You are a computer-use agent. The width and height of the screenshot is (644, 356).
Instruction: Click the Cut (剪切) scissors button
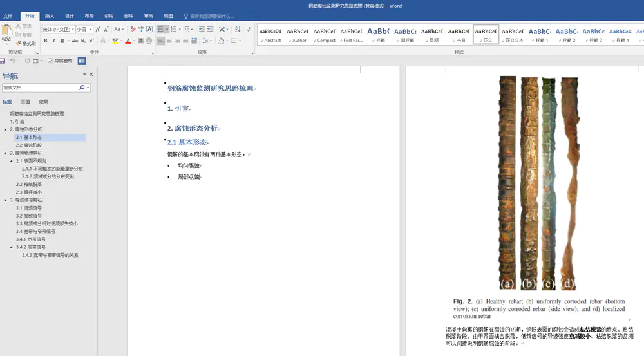pyautogui.click(x=23, y=26)
